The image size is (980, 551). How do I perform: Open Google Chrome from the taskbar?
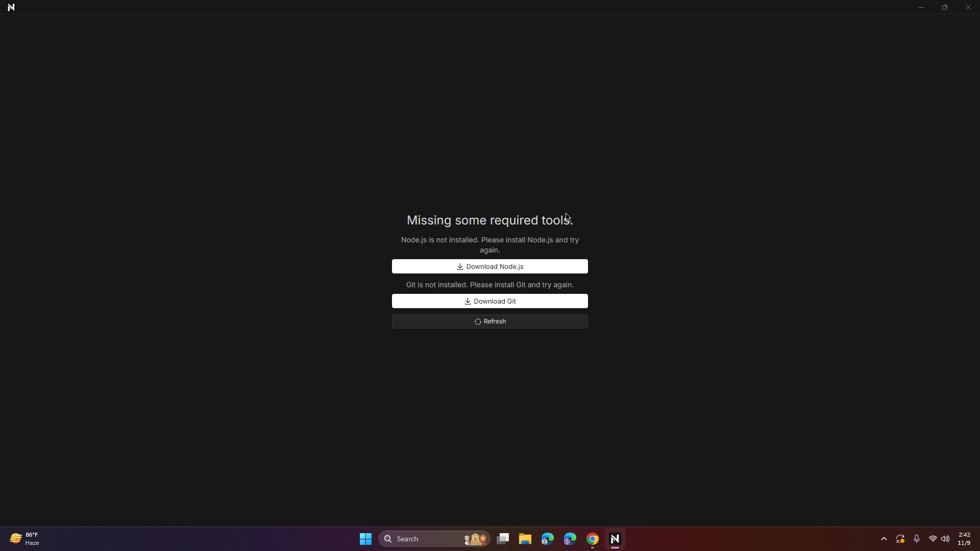pyautogui.click(x=593, y=539)
